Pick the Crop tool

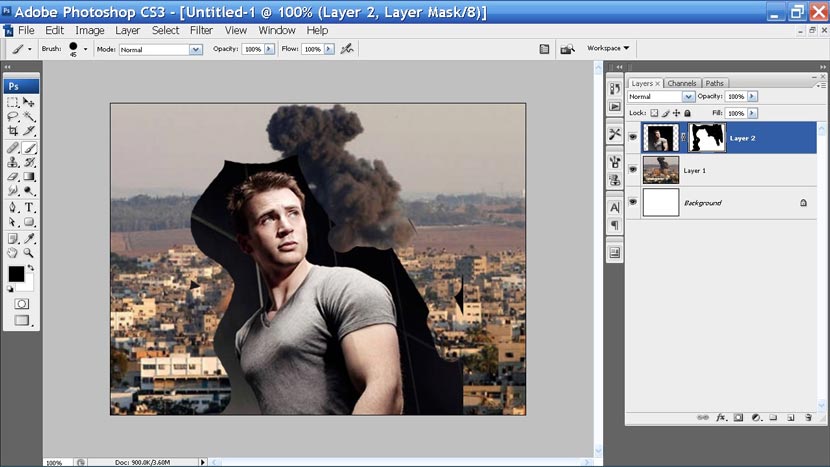[13, 131]
